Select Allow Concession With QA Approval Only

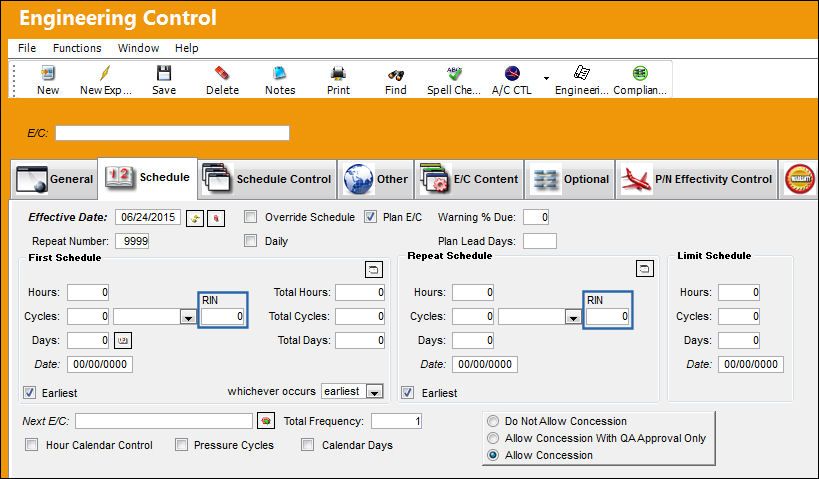[x=493, y=438]
